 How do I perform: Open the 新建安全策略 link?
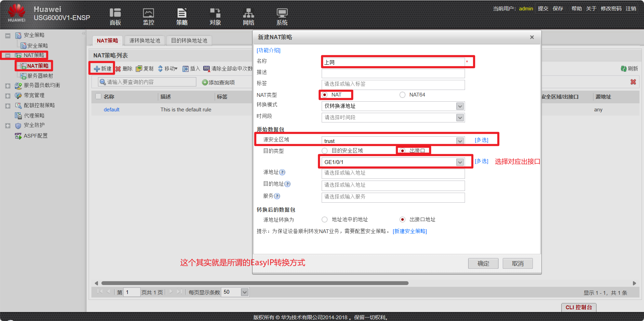410,231
